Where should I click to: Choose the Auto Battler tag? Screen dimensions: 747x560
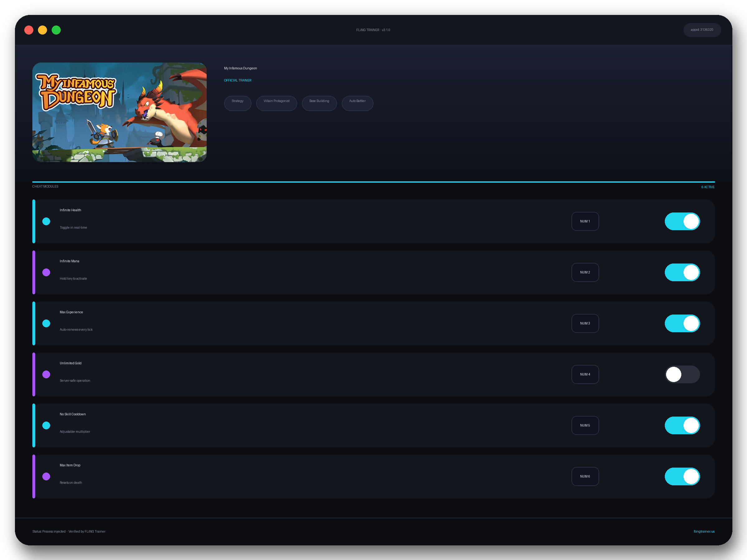[357, 103]
